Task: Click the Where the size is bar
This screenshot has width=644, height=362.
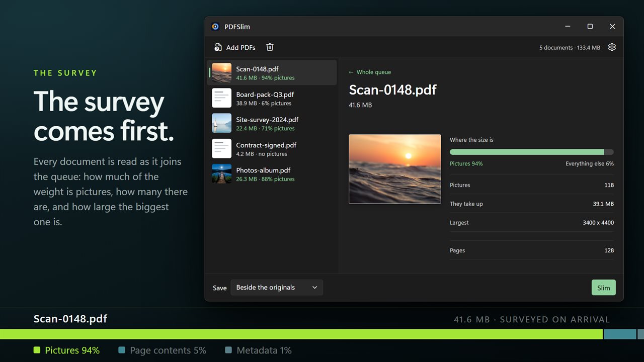Action: point(532,152)
